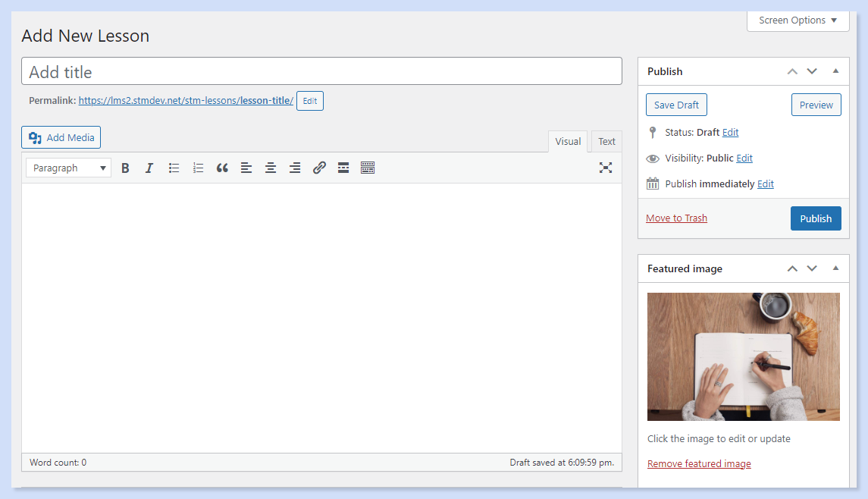Click the Add title input field
The image size is (868, 499).
321,71
